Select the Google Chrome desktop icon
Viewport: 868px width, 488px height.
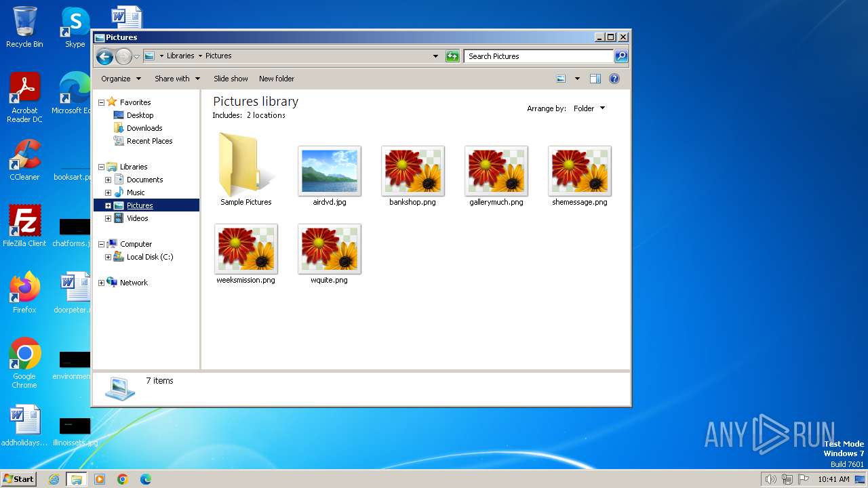pyautogui.click(x=24, y=363)
